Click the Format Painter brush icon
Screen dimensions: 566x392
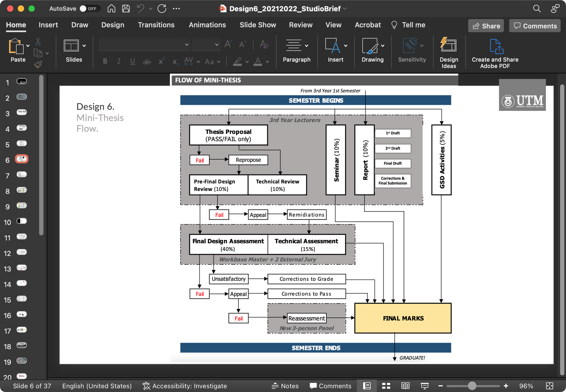pos(38,65)
